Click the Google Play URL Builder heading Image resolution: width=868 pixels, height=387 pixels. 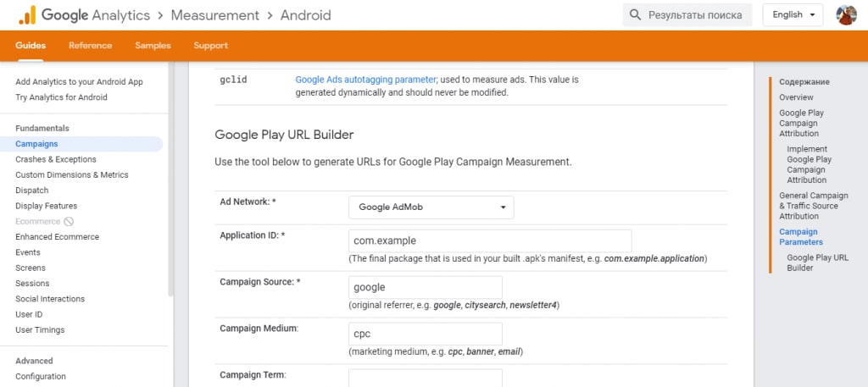point(284,135)
